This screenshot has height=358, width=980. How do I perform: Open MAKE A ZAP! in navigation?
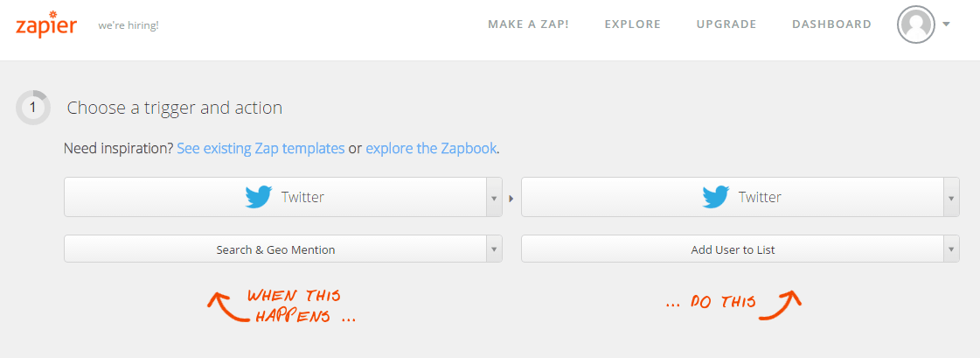tap(529, 25)
